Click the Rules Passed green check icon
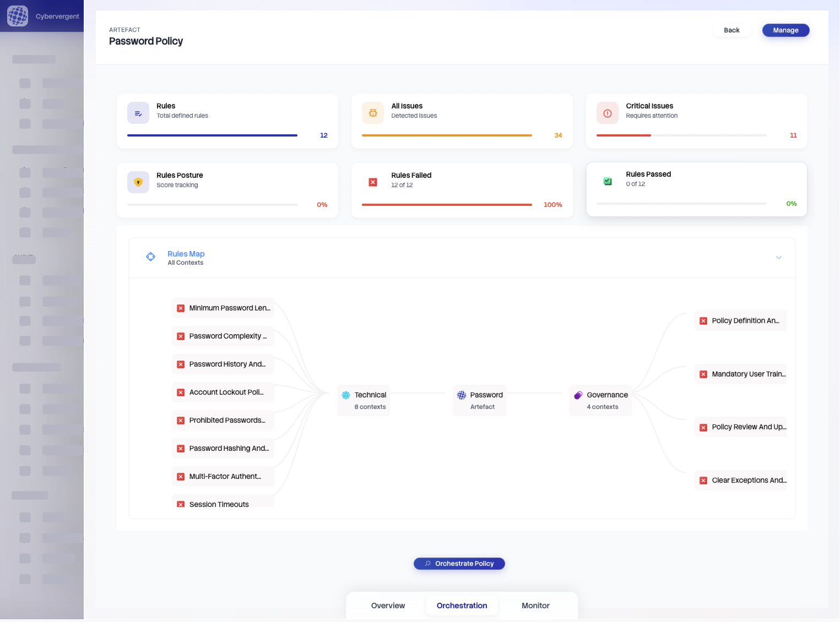840x622 pixels. point(607,181)
